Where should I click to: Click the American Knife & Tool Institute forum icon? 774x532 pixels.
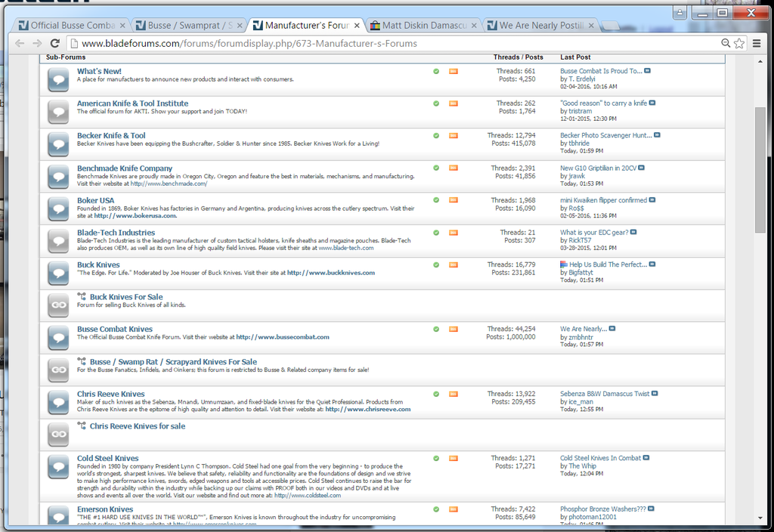click(x=58, y=112)
